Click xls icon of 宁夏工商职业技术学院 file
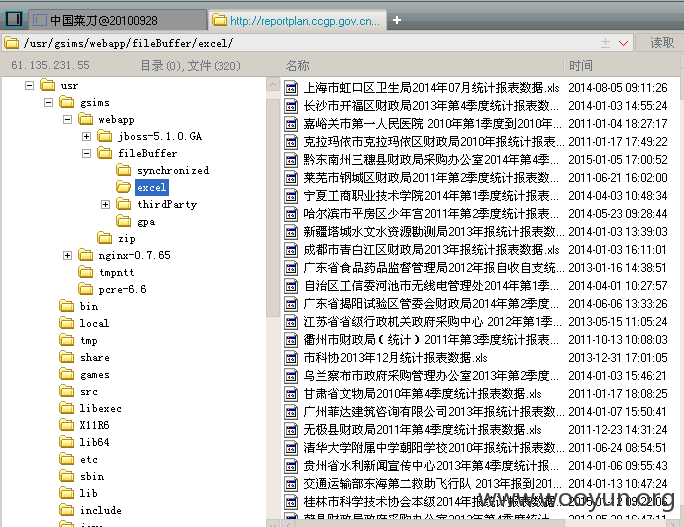Viewport: 684px width, 527px height. pyautogui.click(x=291, y=196)
